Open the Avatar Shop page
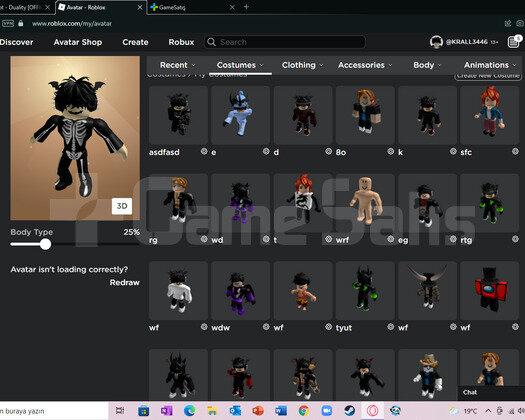Screen dimensions: 525x420 [x=78, y=42]
